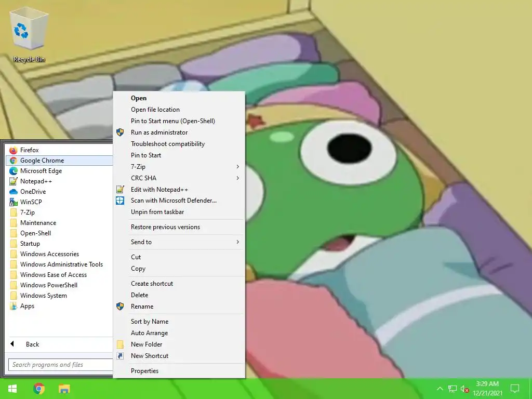The image size is (532, 399).
Task: Click the Windows PowerShell folder icon
Action: tap(13, 285)
